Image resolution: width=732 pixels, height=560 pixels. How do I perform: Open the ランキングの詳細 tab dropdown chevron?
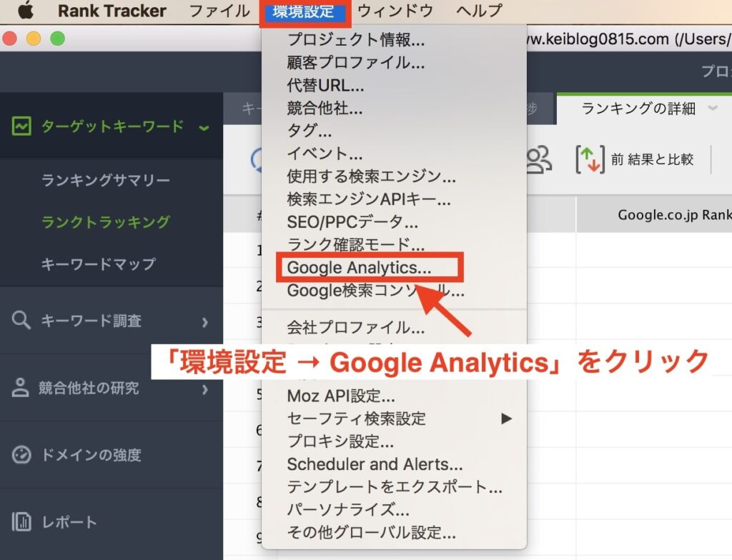(x=713, y=109)
